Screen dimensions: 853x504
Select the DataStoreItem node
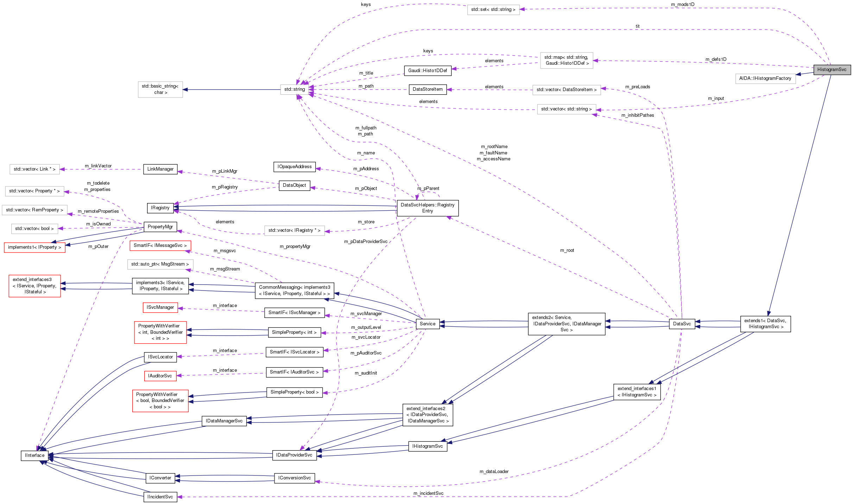tap(428, 90)
